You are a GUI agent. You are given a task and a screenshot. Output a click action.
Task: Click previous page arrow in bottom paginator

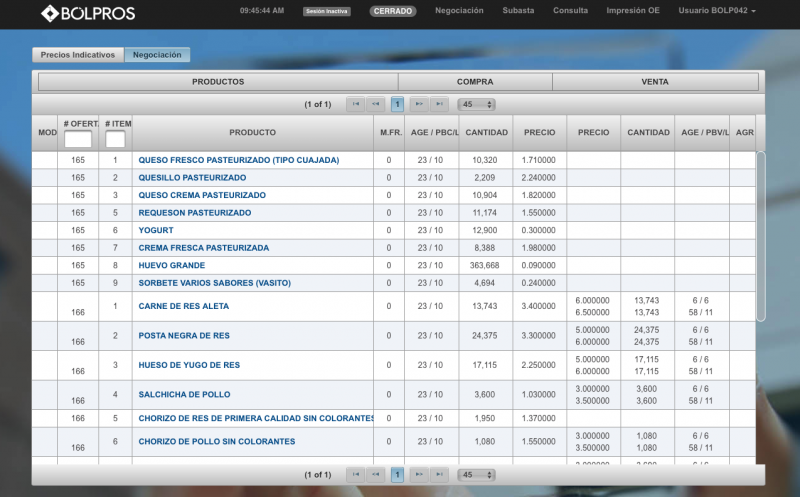(376, 474)
